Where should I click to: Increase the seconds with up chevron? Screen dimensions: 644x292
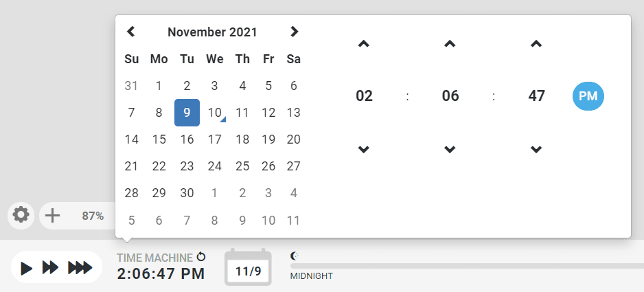point(536,43)
